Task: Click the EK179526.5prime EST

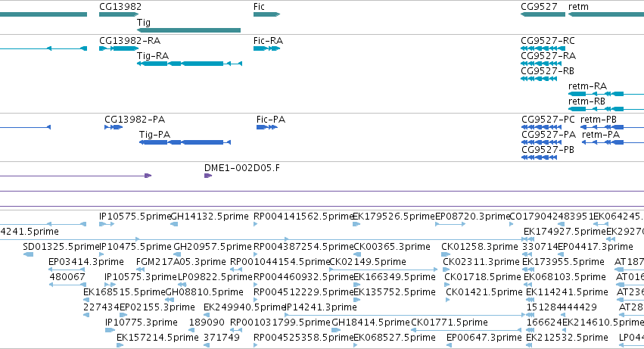Action: tap(356, 224)
